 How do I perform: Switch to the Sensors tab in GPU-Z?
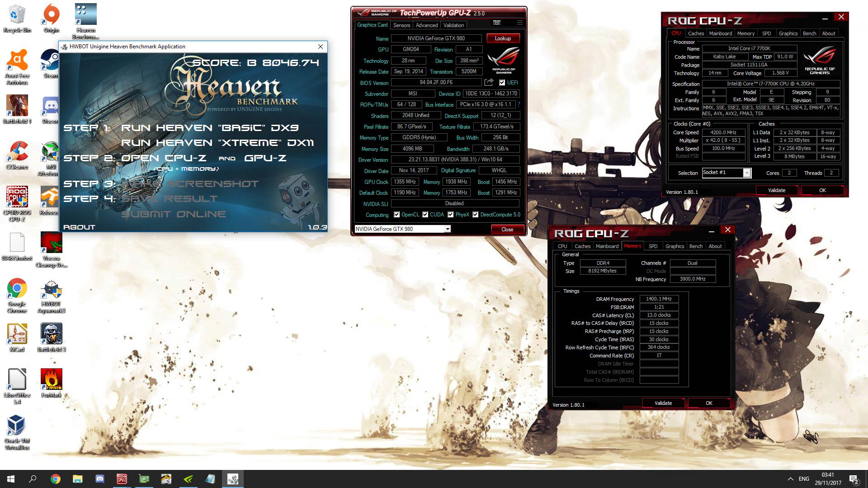coord(401,25)
